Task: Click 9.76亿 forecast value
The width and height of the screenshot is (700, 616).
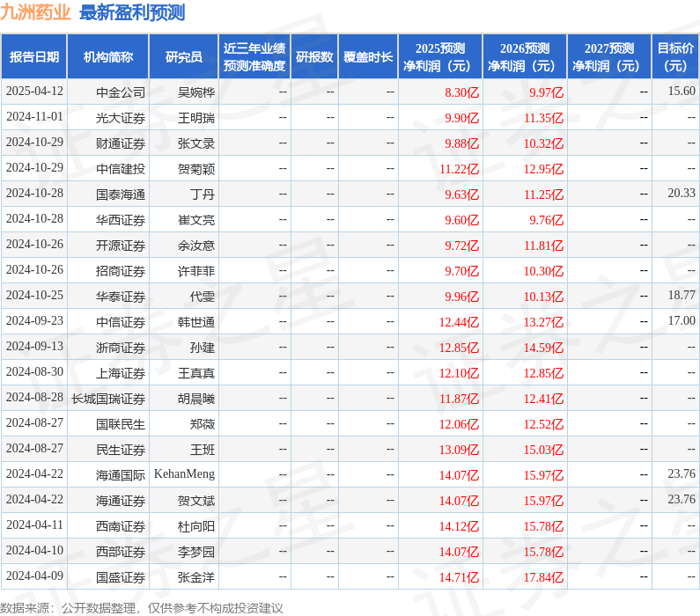Action: coord(547,220)
